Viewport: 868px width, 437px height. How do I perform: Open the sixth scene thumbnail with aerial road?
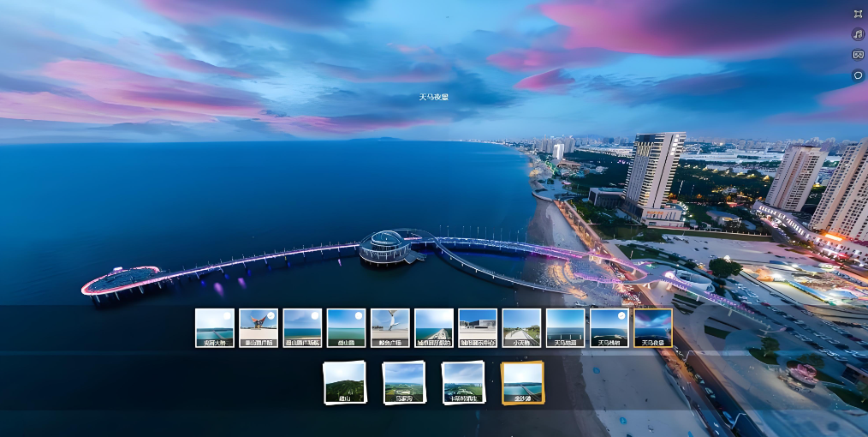click(434, 327)
